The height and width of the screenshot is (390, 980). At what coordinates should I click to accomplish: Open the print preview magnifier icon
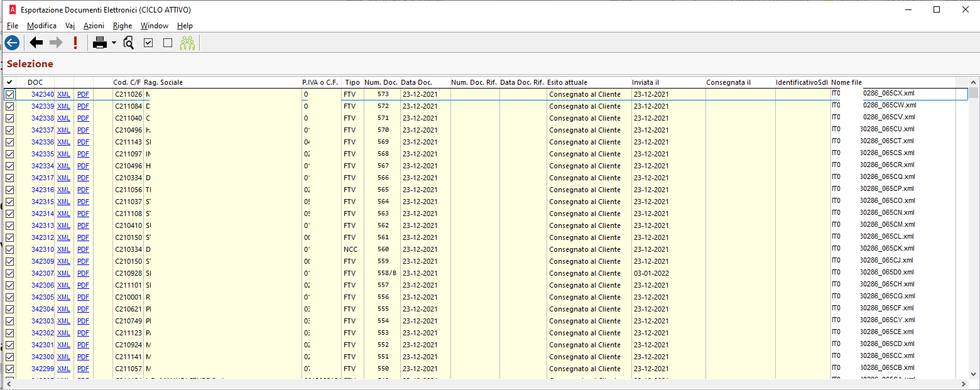[x=129, y=43]
